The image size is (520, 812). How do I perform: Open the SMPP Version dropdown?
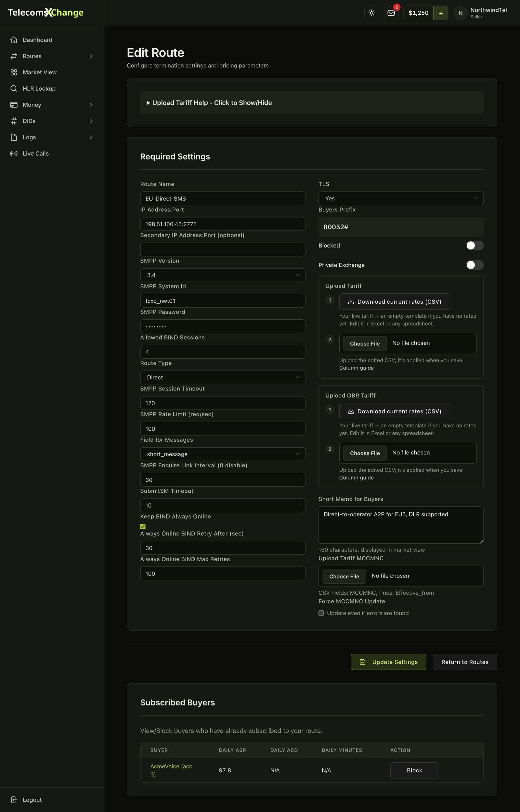[223, 275]
